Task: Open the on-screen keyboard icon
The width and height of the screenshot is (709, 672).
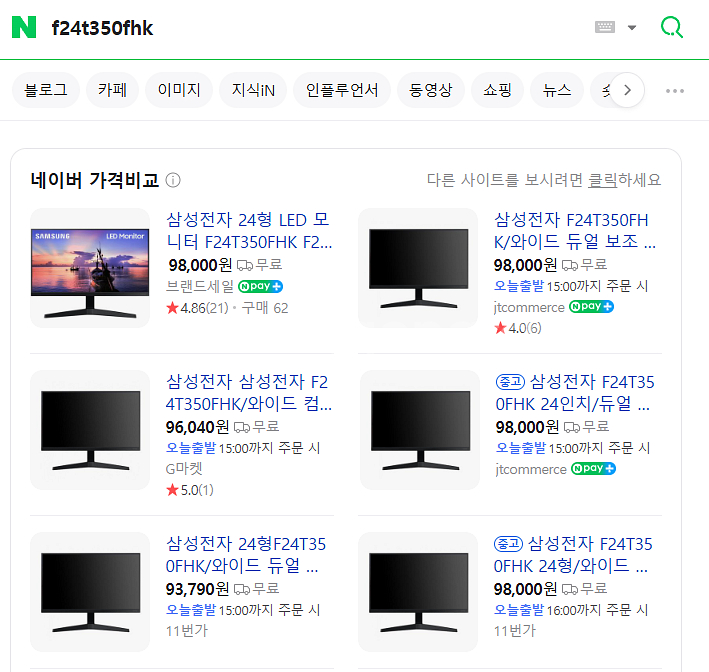Action: (x=605, y=27)
